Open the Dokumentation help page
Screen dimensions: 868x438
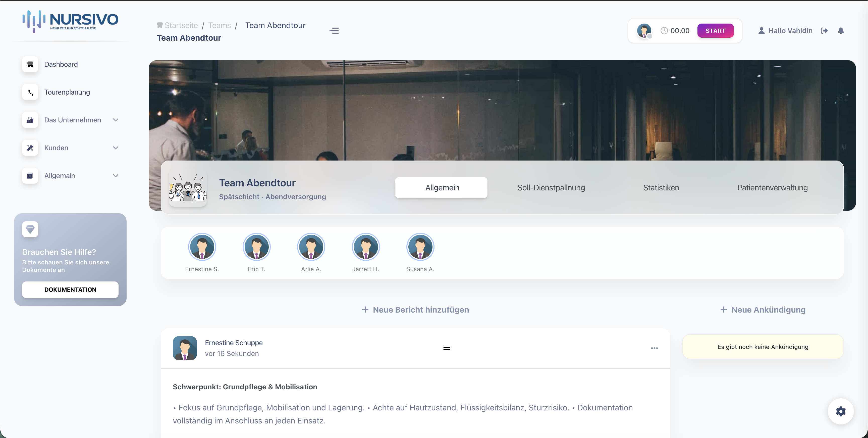pyautogui.click(x=70, y=289)
